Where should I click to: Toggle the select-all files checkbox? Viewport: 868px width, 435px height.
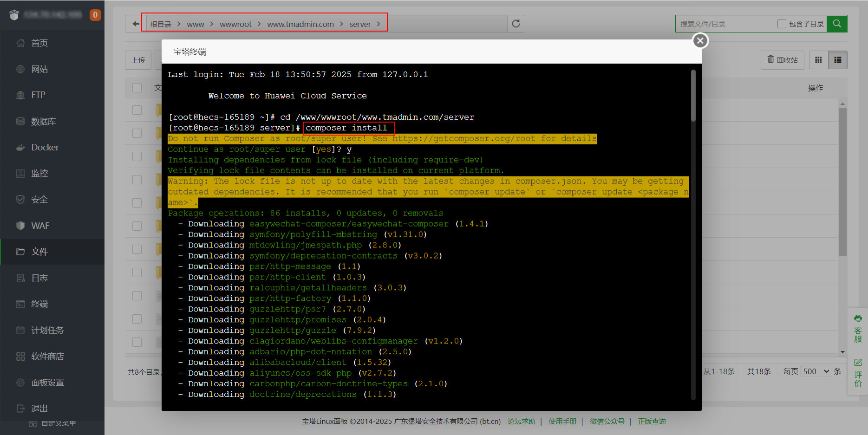click(x=137, y=88)
